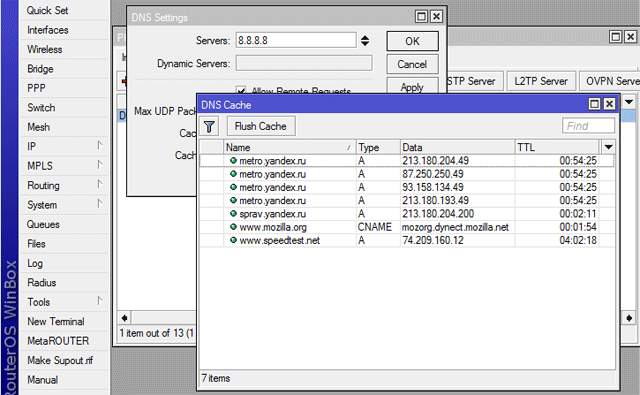Confirm DNS Settings with OK

pyautogui.click(x=412, y=41)
